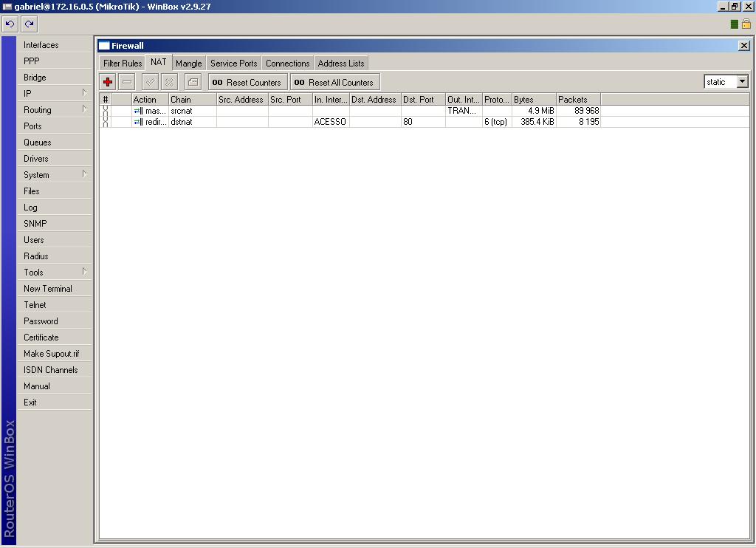Expand the Tools submenu
Viewport: 756px width, 548px height.
[x=84, y=272]
